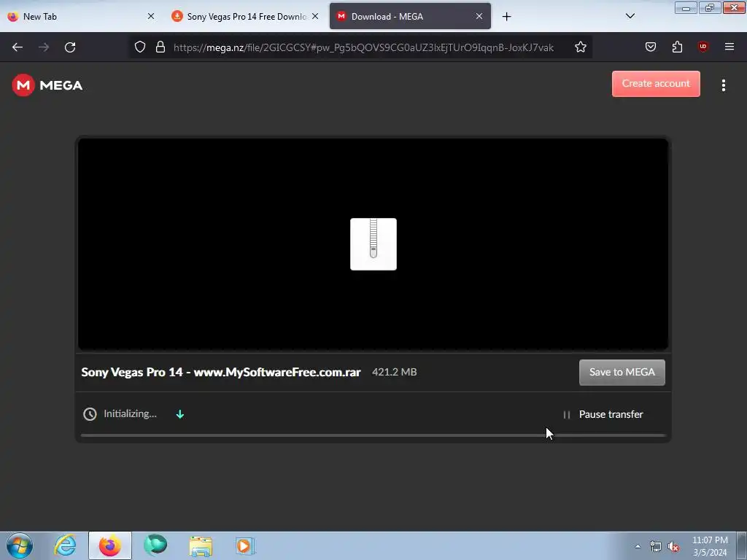This screenshot has width=747, height=560.
Task: Open Windows Explorer folder in taskbar
Action: [x=201, y=546]
